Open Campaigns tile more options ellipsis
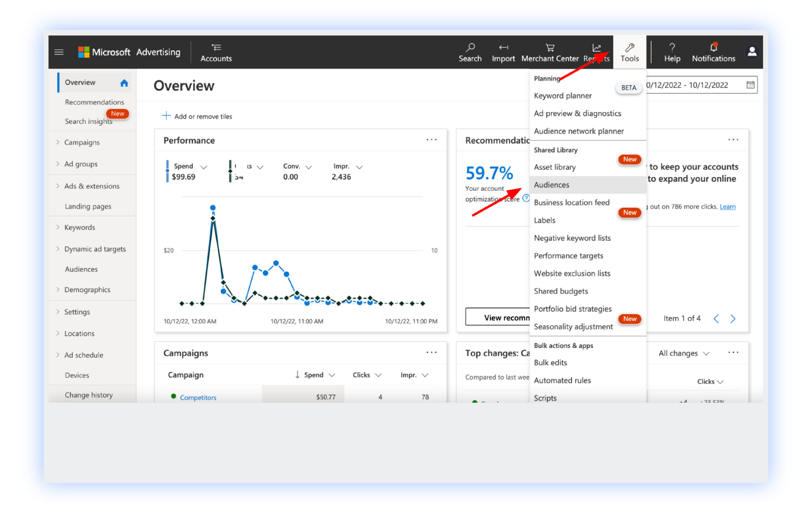The height and width of the screenshot is (513, 812). point(432,353)
